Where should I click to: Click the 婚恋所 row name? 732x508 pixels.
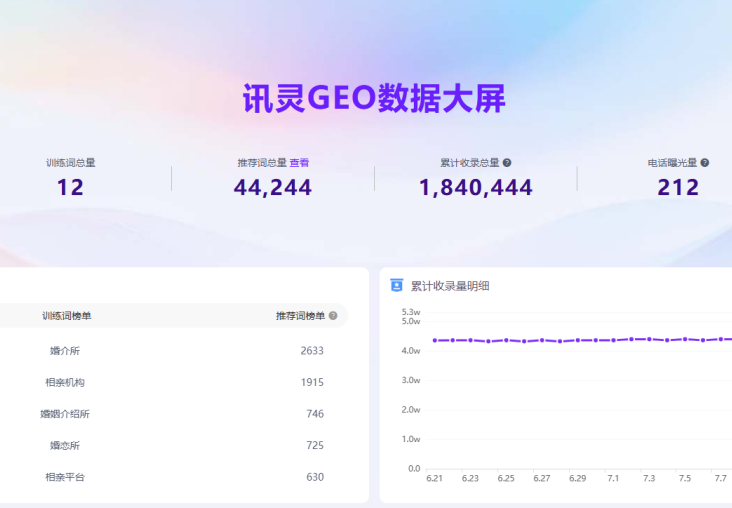click(x=65, y=445)
